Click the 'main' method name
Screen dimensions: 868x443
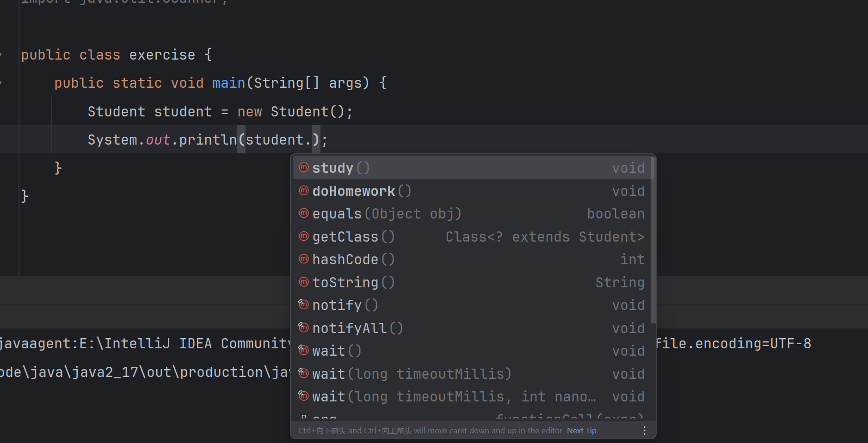coord(228,83)
